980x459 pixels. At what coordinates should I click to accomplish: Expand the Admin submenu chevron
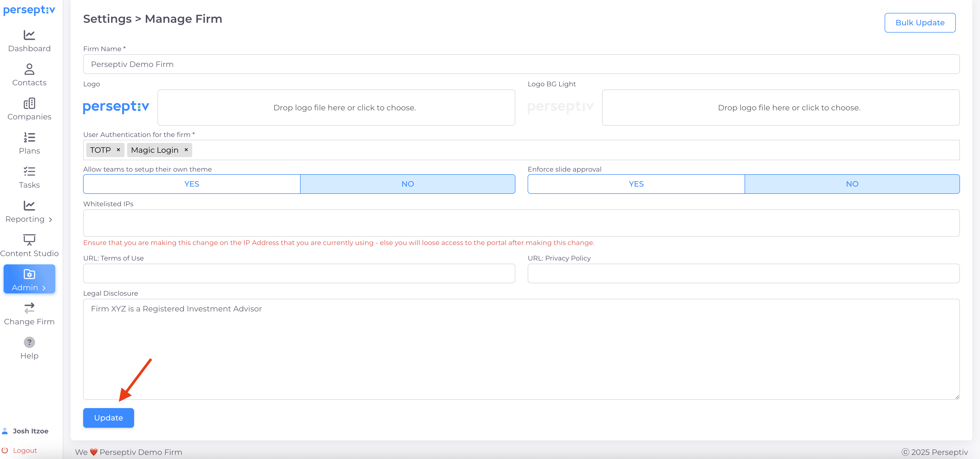click(44, 288)
